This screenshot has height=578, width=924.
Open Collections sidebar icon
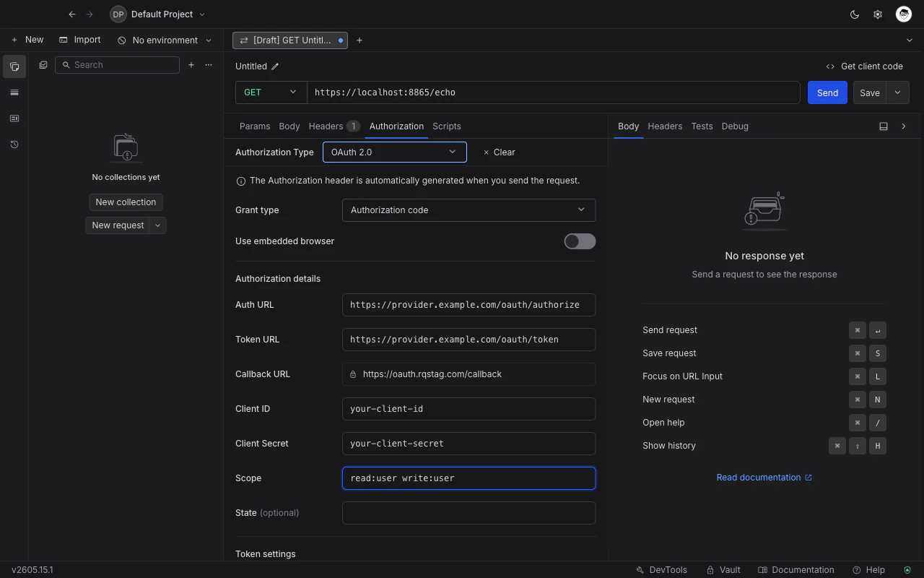tap(14, 66)
